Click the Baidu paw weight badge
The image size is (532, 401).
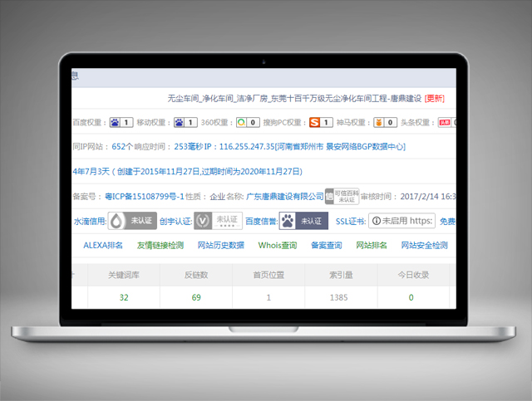point(121,122)
